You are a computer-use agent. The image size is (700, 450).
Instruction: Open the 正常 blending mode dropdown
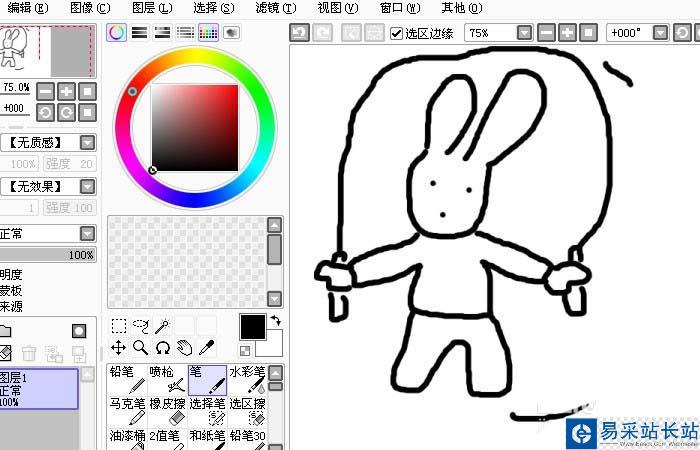point(88,233)
